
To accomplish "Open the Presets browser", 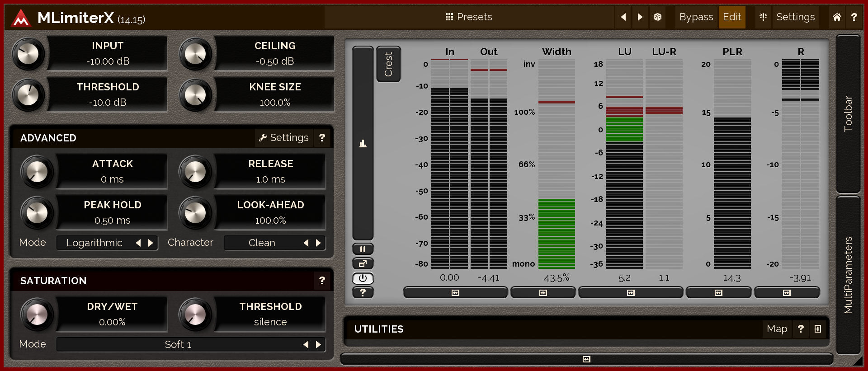I will [x=469, y=17].
